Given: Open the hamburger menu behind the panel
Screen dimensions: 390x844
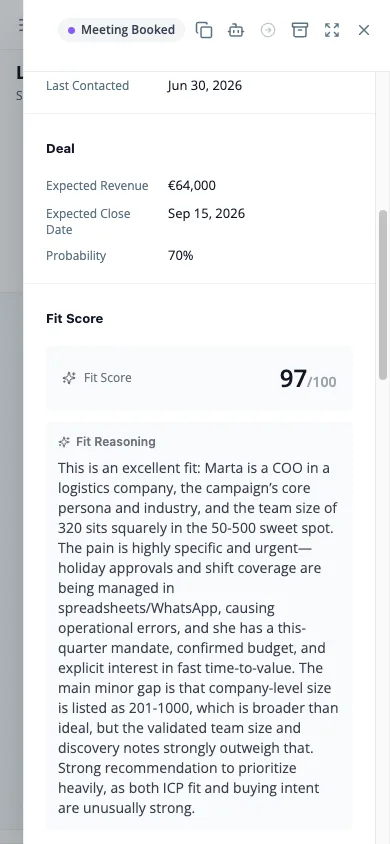Looking at the screenshot, I should coord(20,25).
